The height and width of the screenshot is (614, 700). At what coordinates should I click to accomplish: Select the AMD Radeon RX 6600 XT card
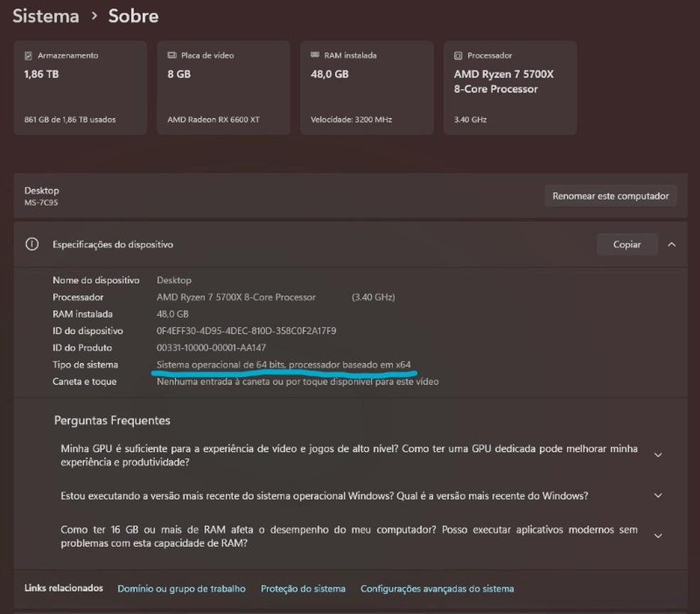223,88
